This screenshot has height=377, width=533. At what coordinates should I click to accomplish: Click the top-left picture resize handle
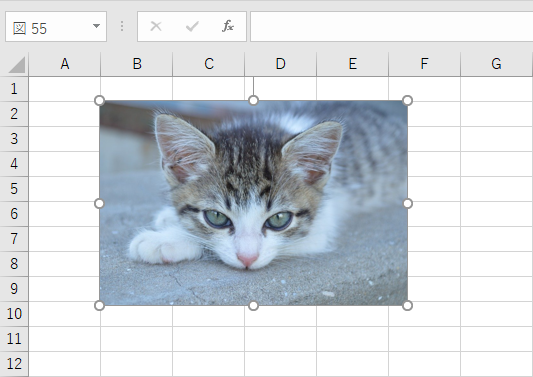click(x=99, y=101)
